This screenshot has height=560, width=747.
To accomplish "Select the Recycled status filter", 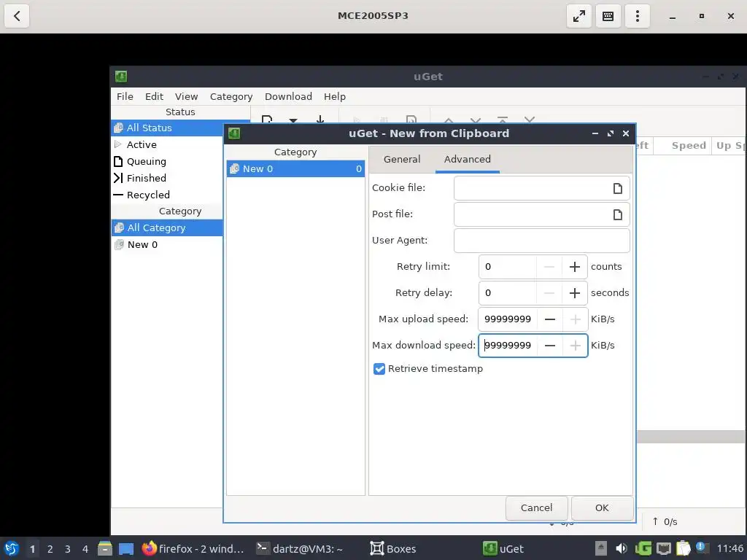I will pyautogui.click(x=167, y=195).
